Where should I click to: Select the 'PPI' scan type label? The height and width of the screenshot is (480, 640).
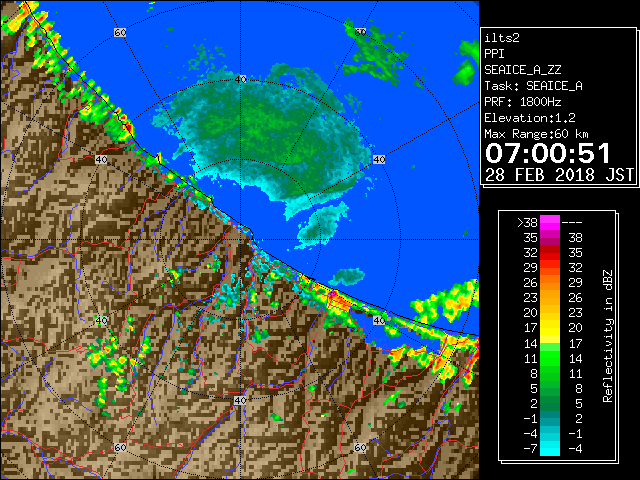[494, 54]
